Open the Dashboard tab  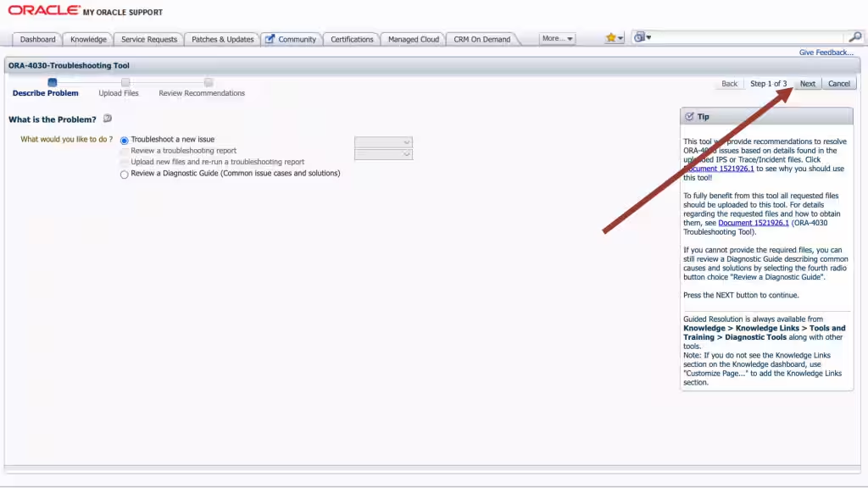pyautogui.click(x=37, y=39)
